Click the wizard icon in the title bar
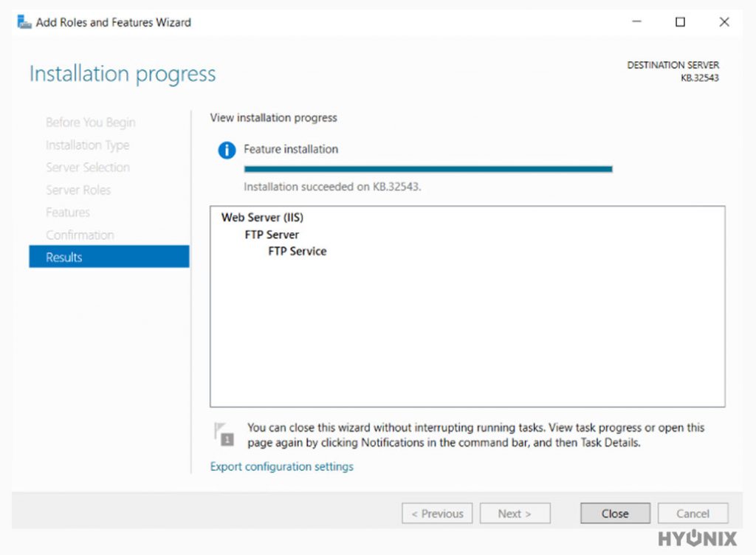This screenshot has height=555, width=756. tap(23, 21)
